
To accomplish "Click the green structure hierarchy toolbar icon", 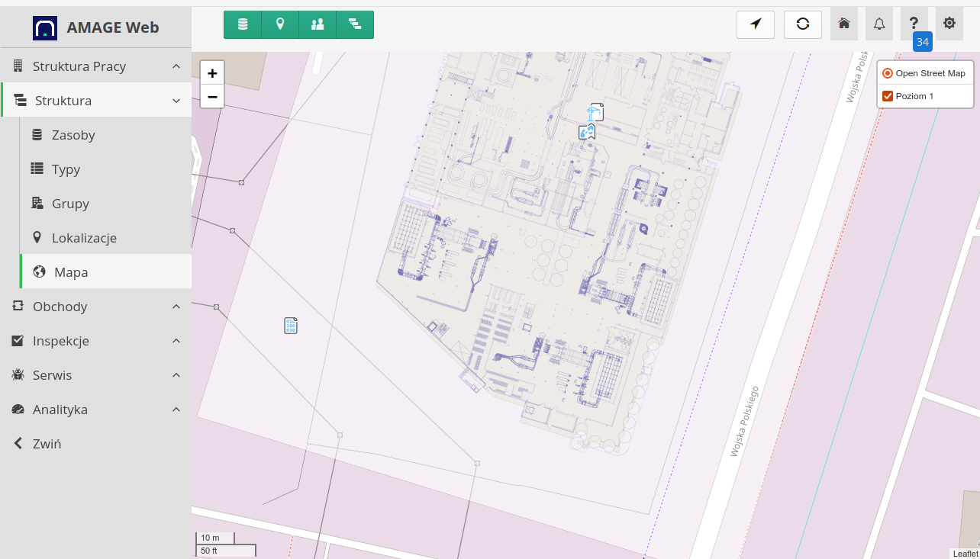I will (x=355, y=24).
